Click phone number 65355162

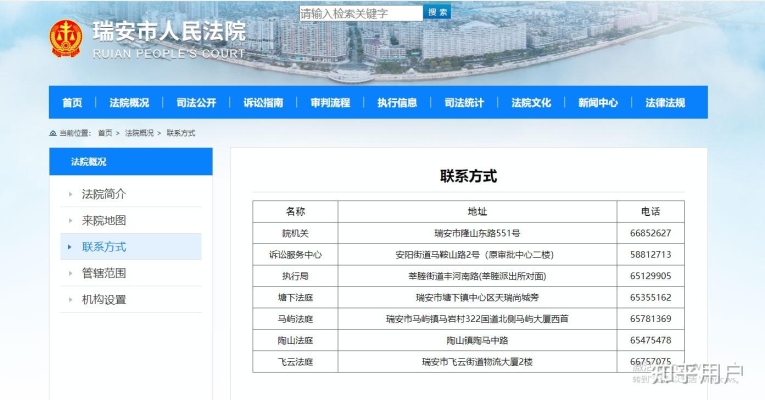coord(650,298)
